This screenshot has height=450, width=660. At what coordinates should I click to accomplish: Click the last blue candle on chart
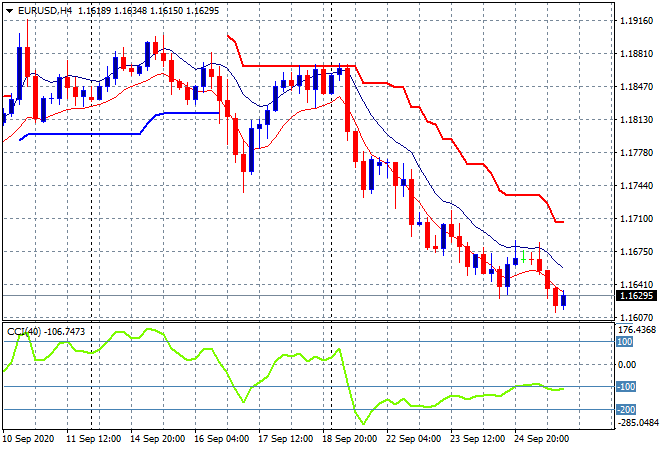tap(564, 300)
